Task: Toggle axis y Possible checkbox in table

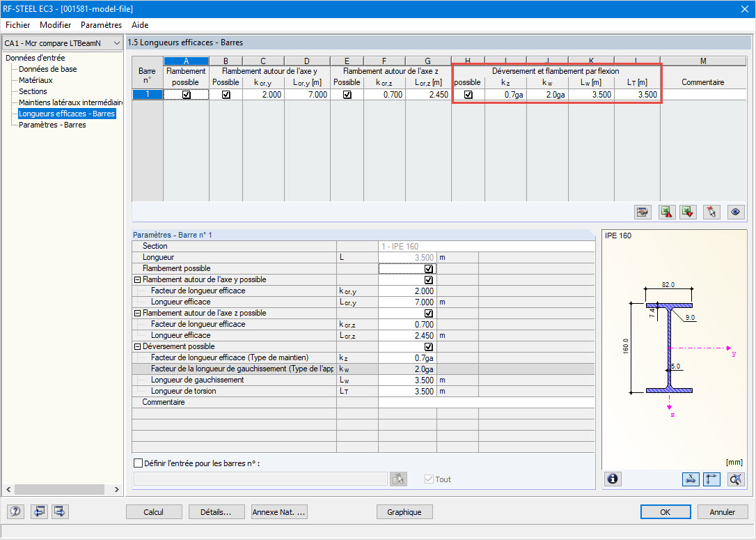Action: tap(226, 95)
